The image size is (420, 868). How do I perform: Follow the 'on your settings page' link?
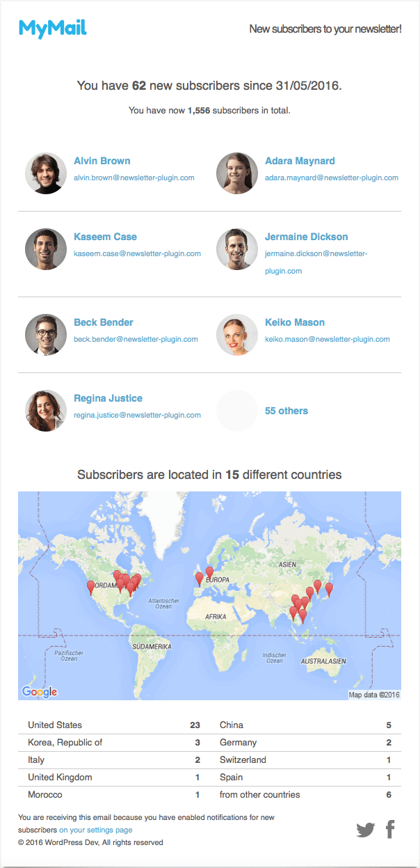[95, 830]
